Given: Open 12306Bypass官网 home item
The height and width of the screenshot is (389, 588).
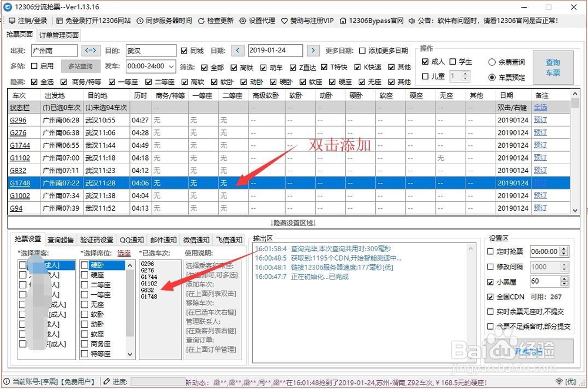Looking at the screenshot, I should click(371, 21).
